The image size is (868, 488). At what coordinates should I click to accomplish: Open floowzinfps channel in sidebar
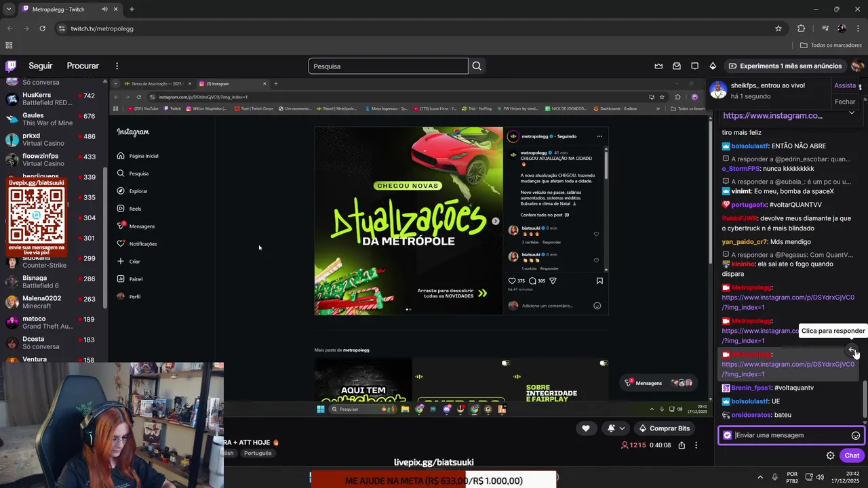54,160
